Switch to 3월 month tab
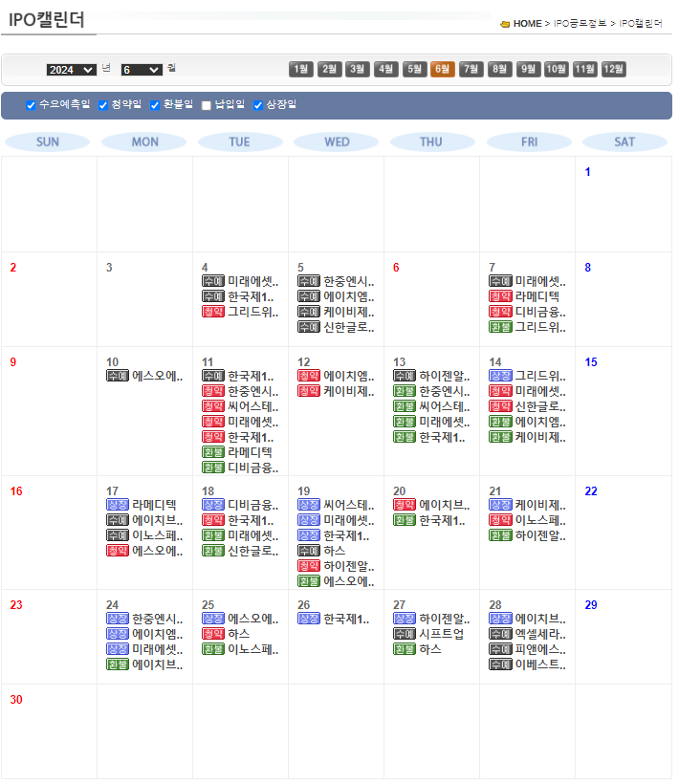The height and width of the screenshot is (784, 679). (357, 69)
